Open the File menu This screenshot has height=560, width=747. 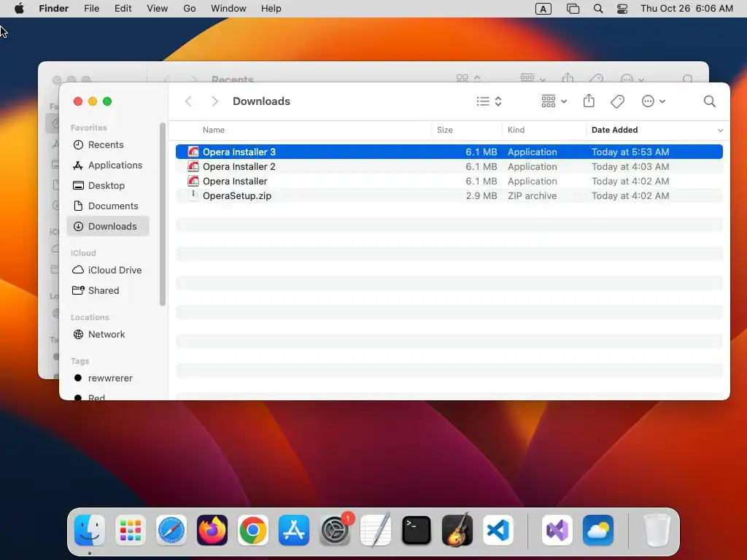(91, 9)
